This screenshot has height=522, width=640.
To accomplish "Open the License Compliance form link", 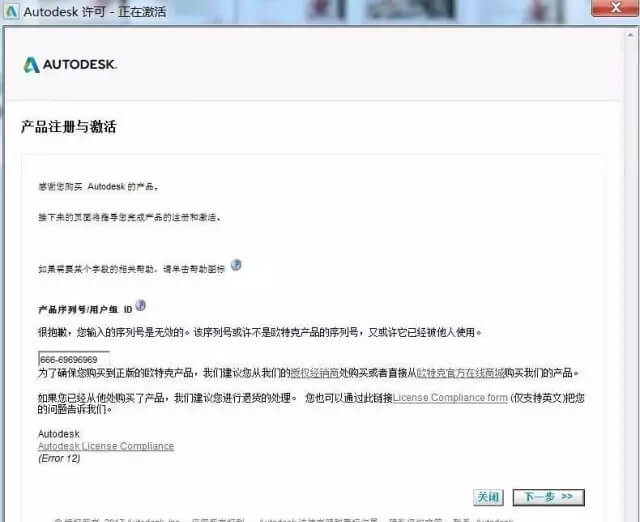I will (450, 397).
